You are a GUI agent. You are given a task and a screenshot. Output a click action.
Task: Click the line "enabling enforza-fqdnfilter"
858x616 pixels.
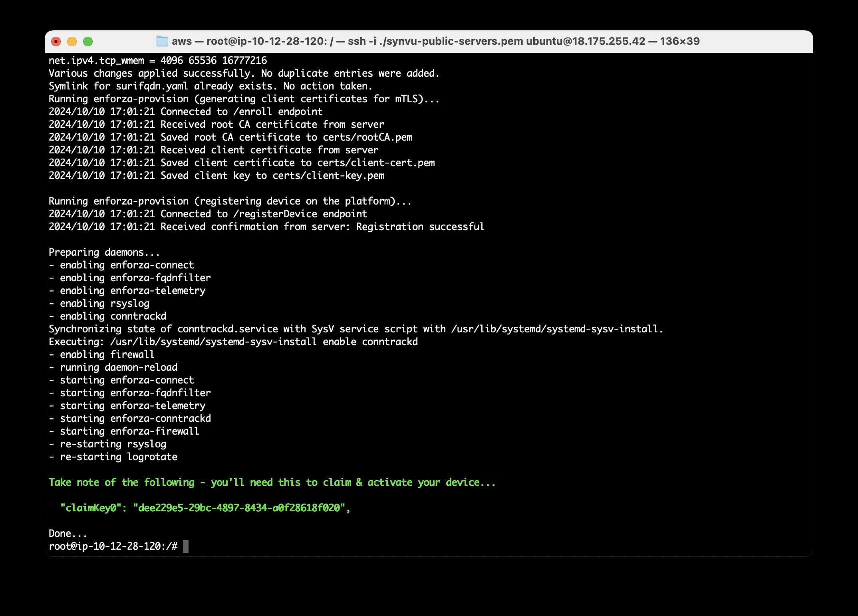(130, 278)
